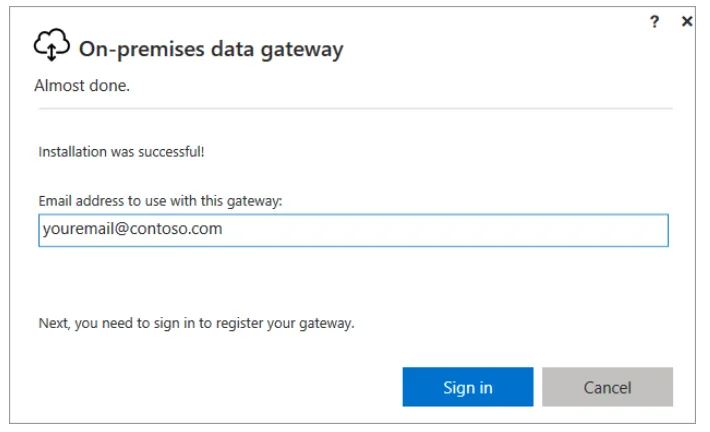
Task: Focus the email address input field
Action: coord(353,230)
